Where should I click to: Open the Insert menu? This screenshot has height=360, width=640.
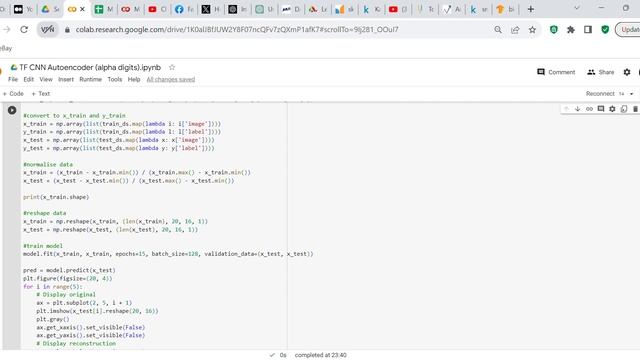pos(66,79)
